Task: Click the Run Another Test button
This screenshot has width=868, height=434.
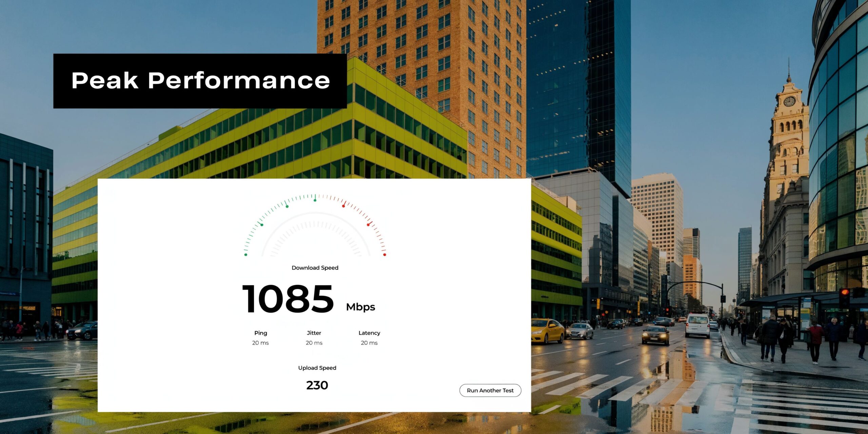Action: pyautogui.click(x=490, y=390)
